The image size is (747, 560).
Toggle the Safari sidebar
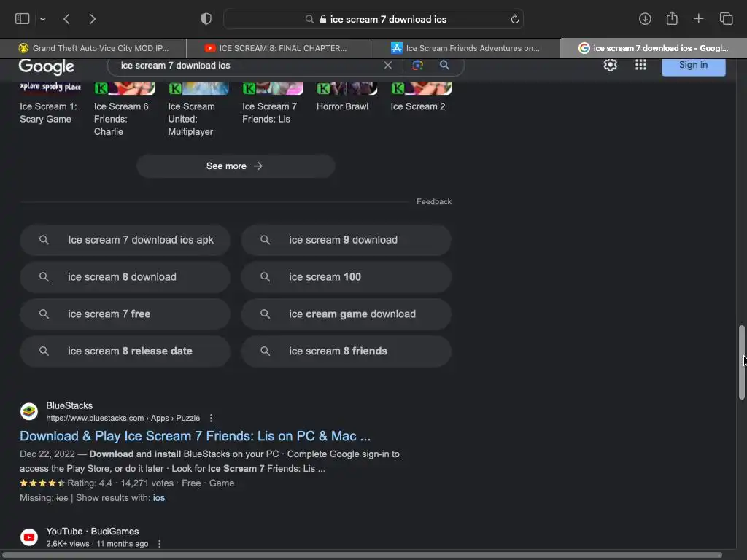(23, 18)
